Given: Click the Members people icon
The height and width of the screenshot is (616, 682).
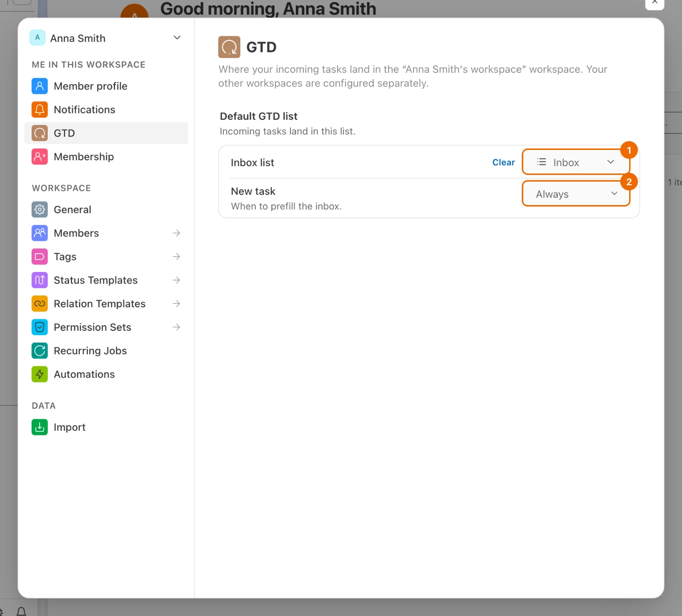Looking at the screenshot, I should (40, 233).
